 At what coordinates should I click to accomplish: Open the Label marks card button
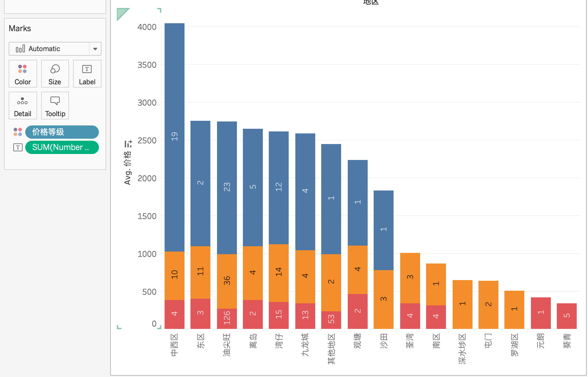[x=87, y=74]
